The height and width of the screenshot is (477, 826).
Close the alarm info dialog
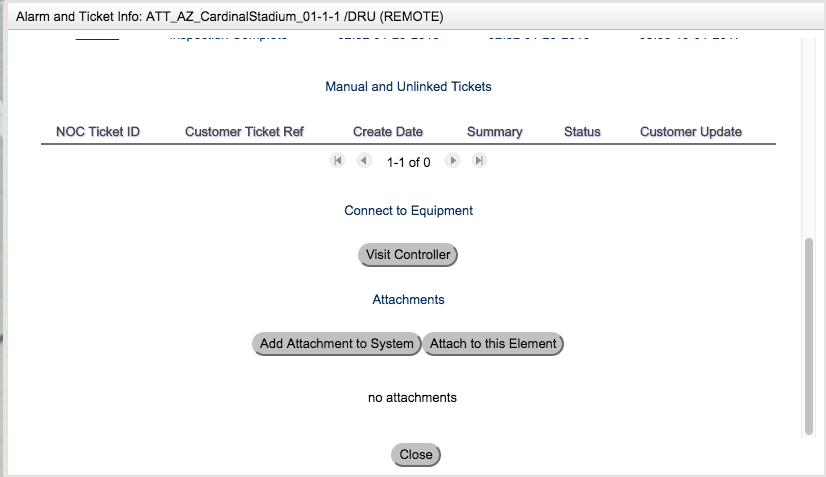pyautogui.click(x=415, y=455)
